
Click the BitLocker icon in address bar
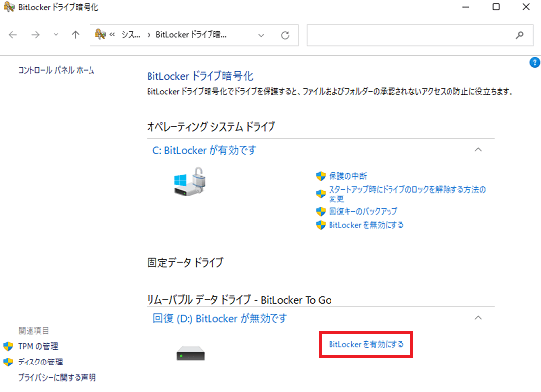100,34
